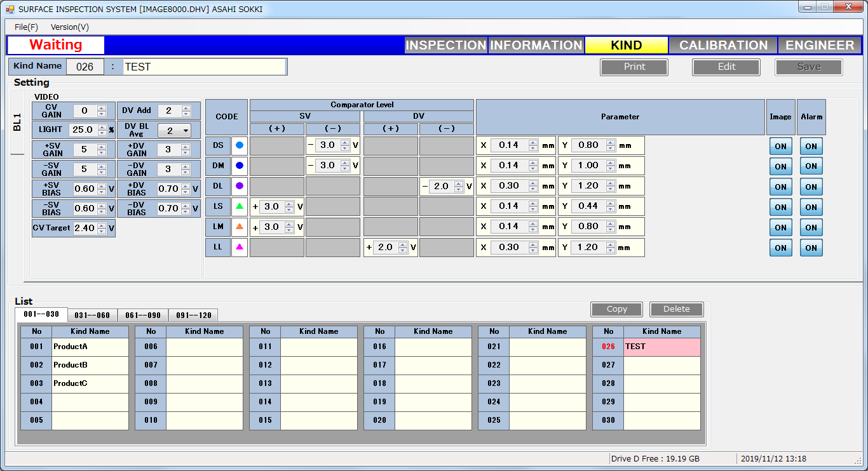Toggle the Image ON button for LL
The image size is (868, 471).
(780, 248)
